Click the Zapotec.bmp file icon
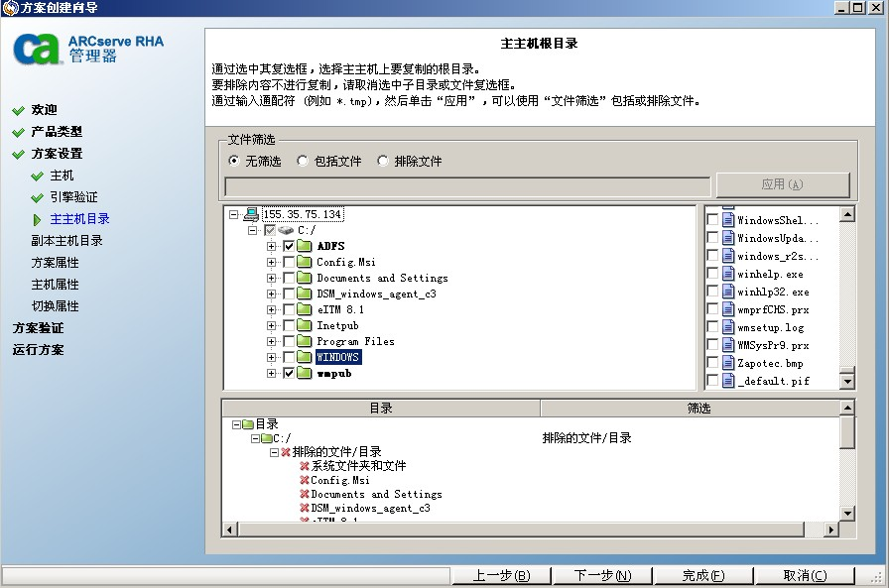The image size is (889, 588). 728,363
